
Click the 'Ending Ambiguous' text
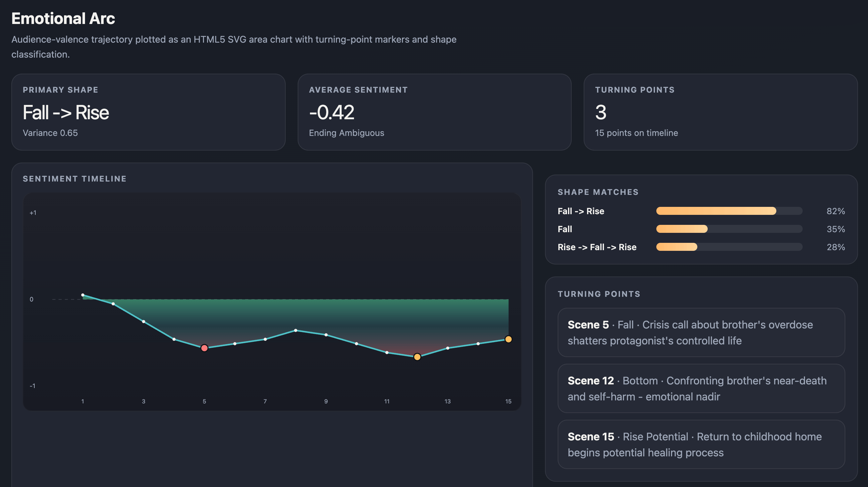point(346,133)
